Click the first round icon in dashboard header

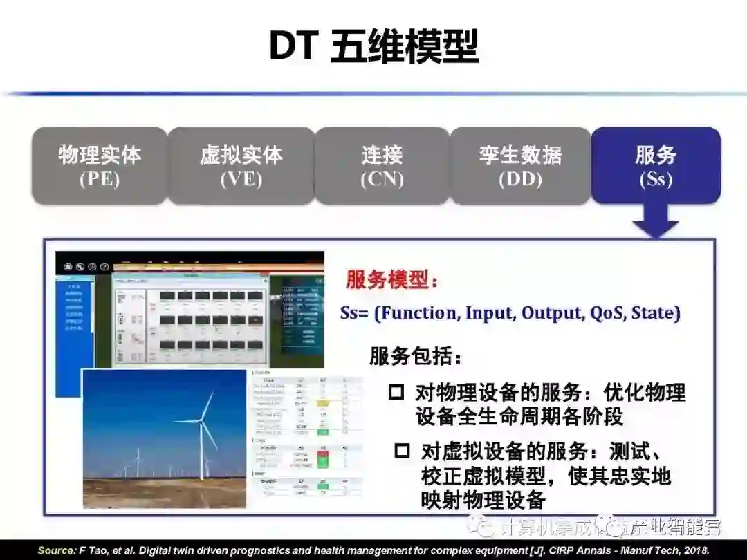(68, 267)
